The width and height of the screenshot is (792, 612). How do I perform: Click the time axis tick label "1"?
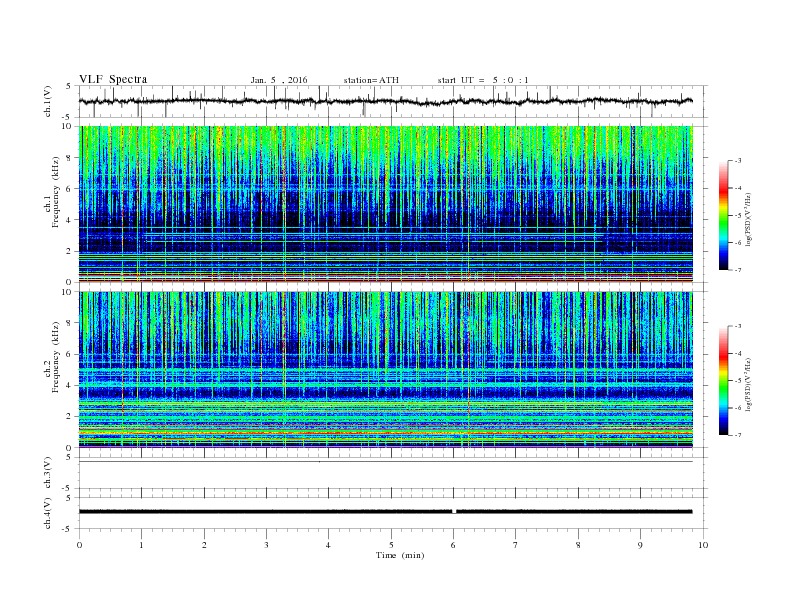point(141,545)
